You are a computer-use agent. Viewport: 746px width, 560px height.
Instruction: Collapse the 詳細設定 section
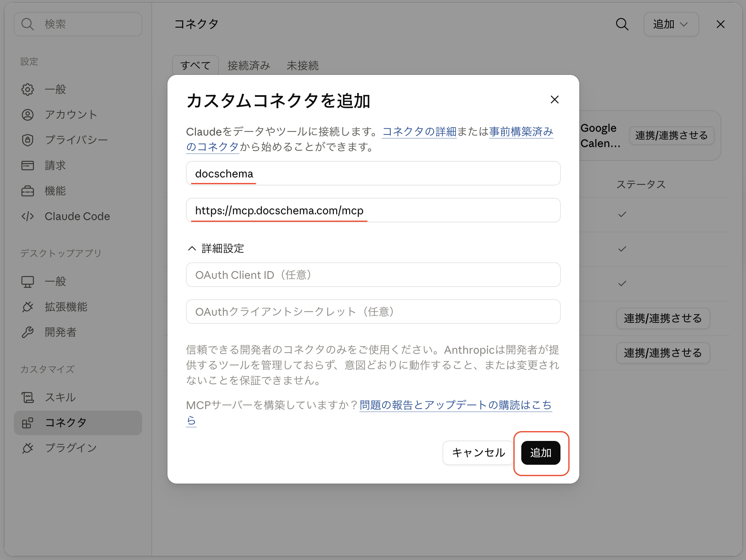(216, 249)
